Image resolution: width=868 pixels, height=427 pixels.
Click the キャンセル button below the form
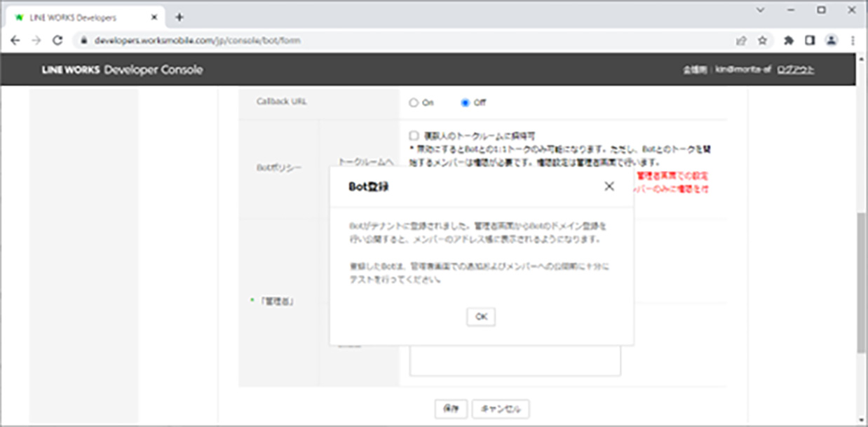[501, 409]
